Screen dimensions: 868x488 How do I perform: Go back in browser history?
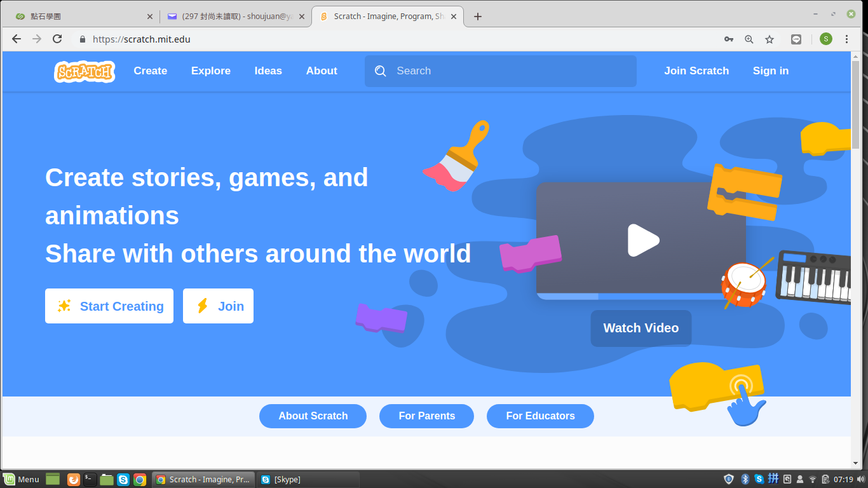click(17, 39)
